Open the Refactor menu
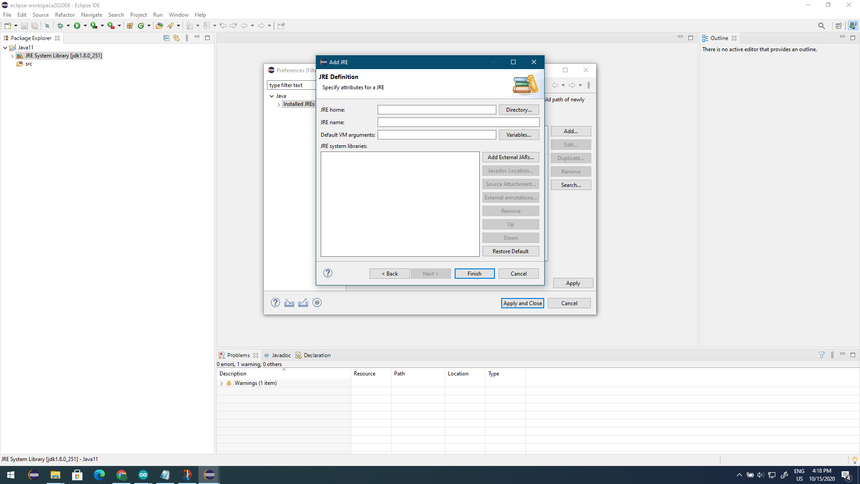This screenshot has height=484, width=860. [65, 15]
